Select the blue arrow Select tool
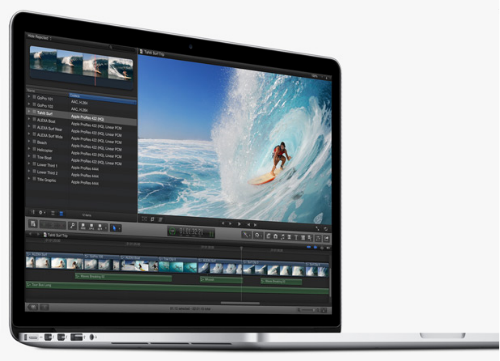The image size is (500, 361). point(114,228)
